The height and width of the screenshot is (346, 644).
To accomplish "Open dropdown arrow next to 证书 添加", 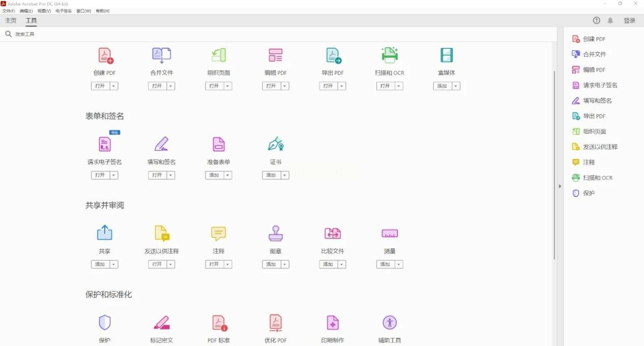I will pyautogui.click(x=285, y=175).
